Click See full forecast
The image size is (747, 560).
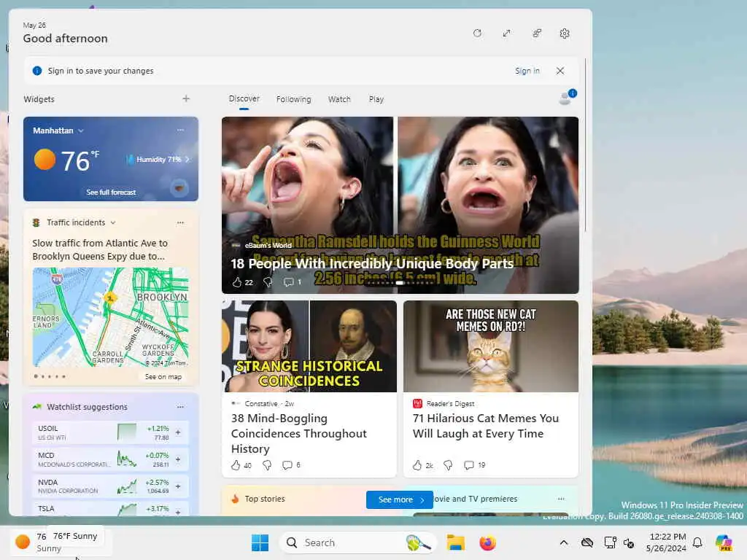coord(111,192)
